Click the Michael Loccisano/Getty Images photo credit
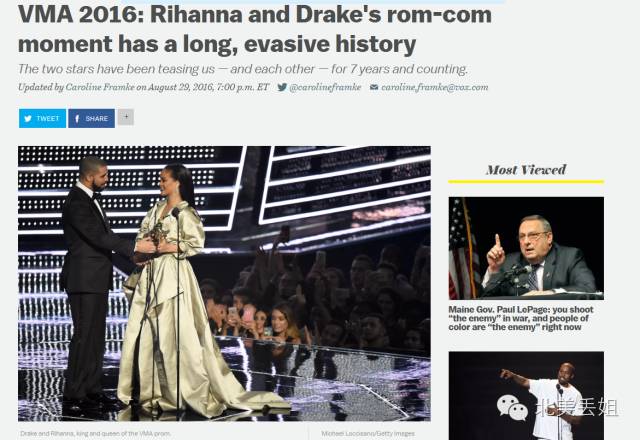The height and width of the screenshot is (440, 640). [368, 433]
